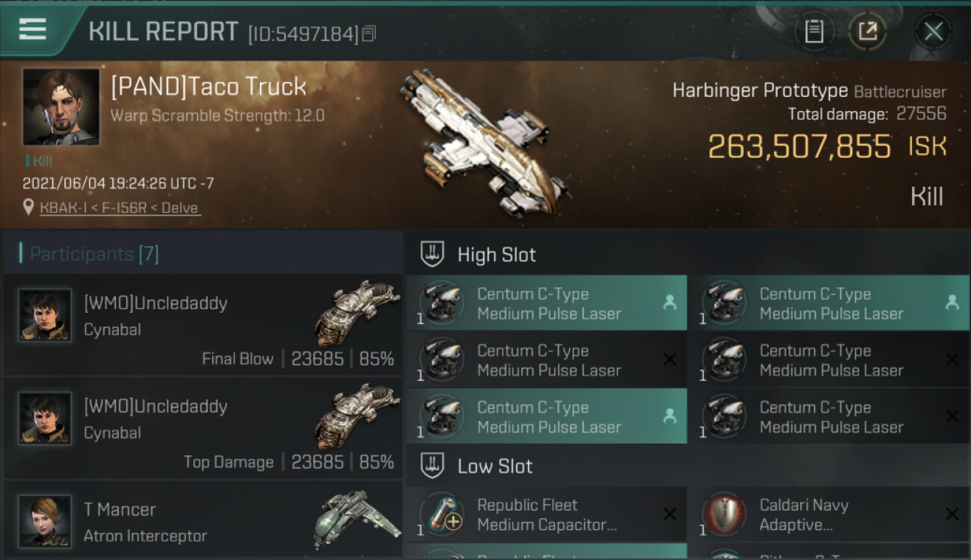Click the clipboard report icon
The width and height of the screenshot is (971, 560).
[x=813, y=31]
